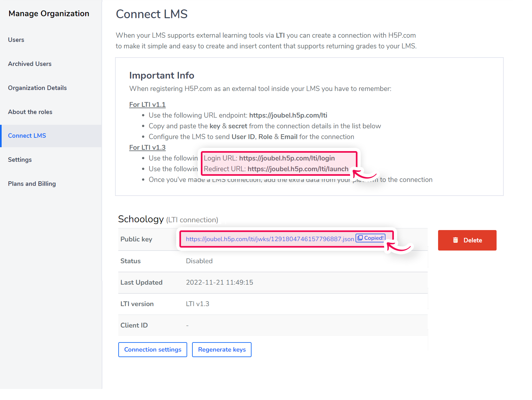This screenshot has width=532, height=400.
Task: Click the public key JWKS URL link
Action: [x=270, y=239]
